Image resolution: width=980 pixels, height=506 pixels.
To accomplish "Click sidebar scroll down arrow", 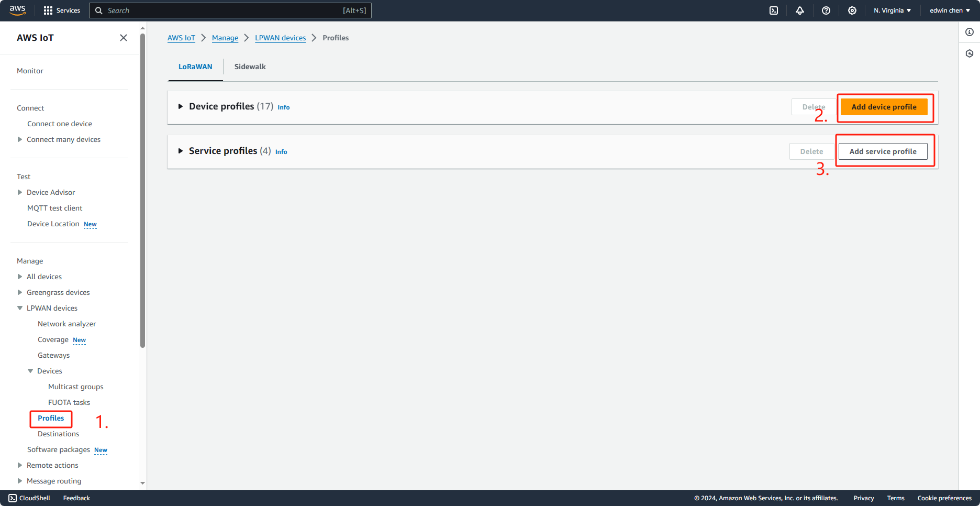I will (142, 483).
